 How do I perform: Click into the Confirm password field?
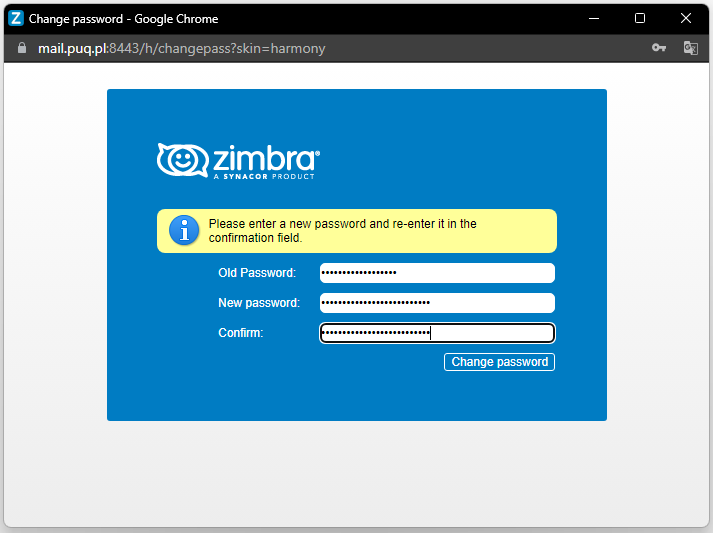437,333
